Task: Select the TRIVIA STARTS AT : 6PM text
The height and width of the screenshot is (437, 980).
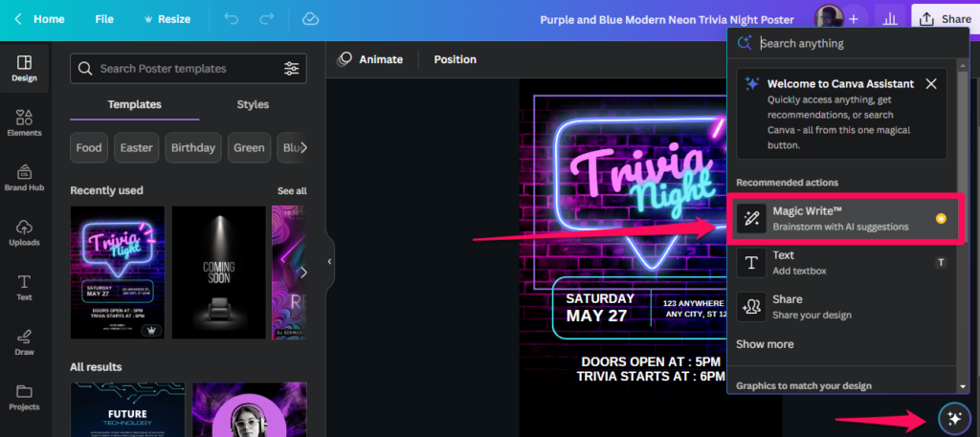Action: pyautogui.click(x=651, y=377)
